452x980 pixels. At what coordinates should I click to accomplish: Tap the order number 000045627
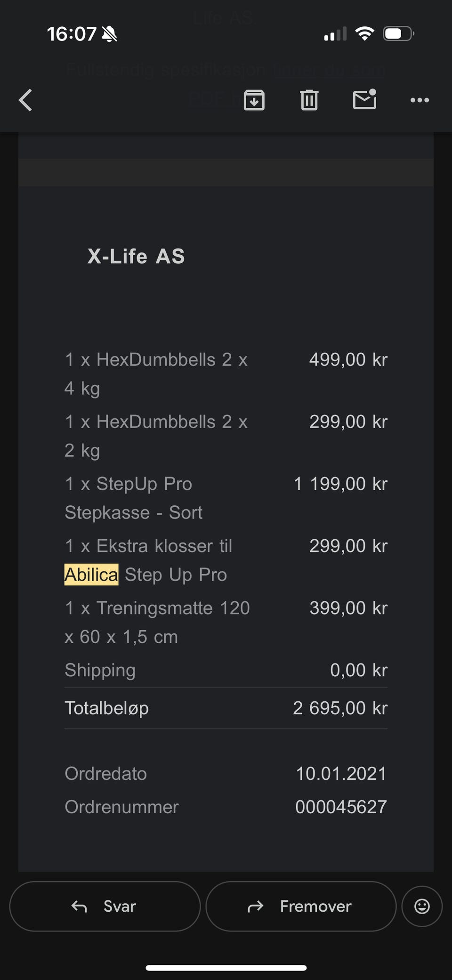(x=341, y=807)
